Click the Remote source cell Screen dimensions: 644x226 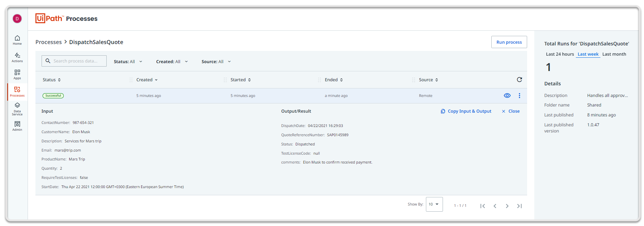(426, 96)
